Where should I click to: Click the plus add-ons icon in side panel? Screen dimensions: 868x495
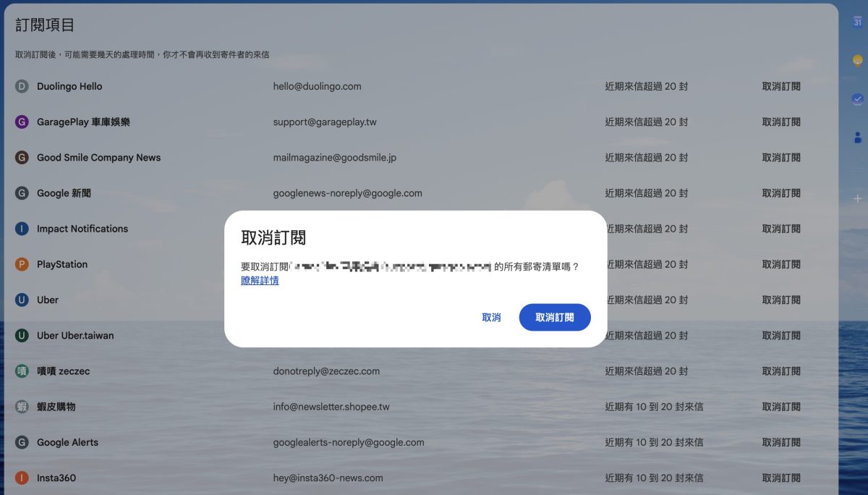click(x=857, y=198)
